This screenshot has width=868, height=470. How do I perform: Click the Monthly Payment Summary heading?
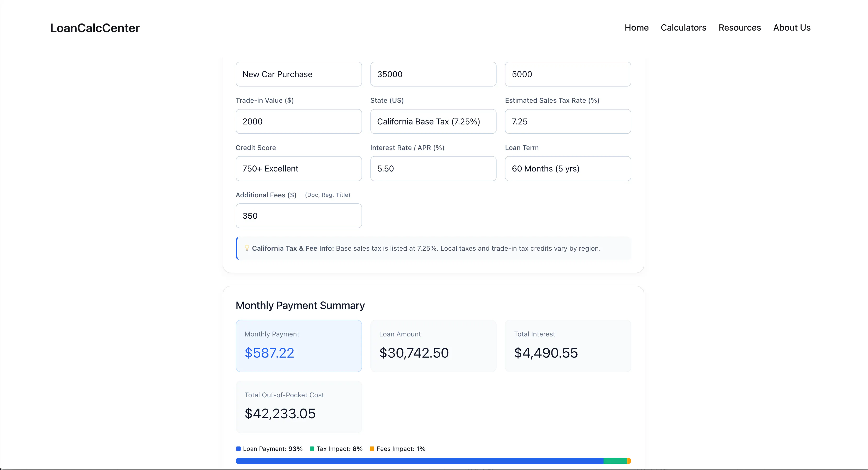[300, 305]
